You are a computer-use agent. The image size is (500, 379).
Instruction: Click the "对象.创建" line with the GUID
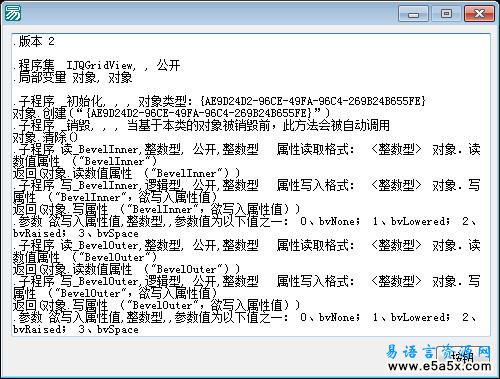pos(171,113)
